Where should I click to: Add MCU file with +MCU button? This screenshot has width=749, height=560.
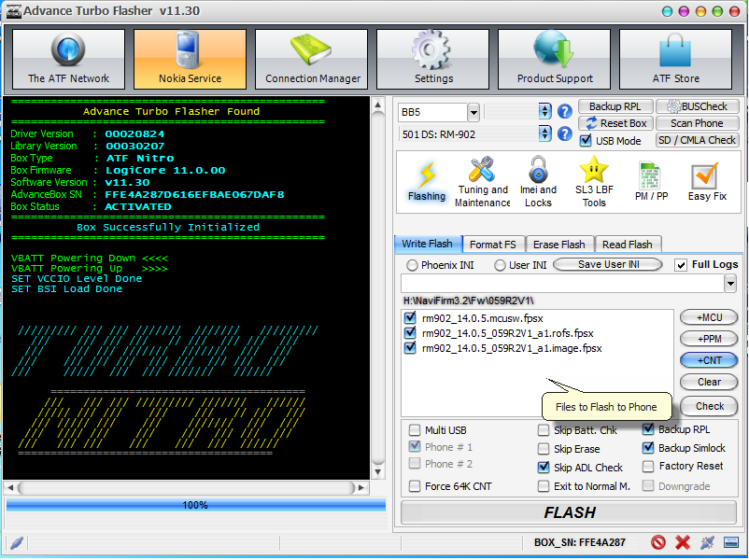pyautogui.click(x=709, y=317)
